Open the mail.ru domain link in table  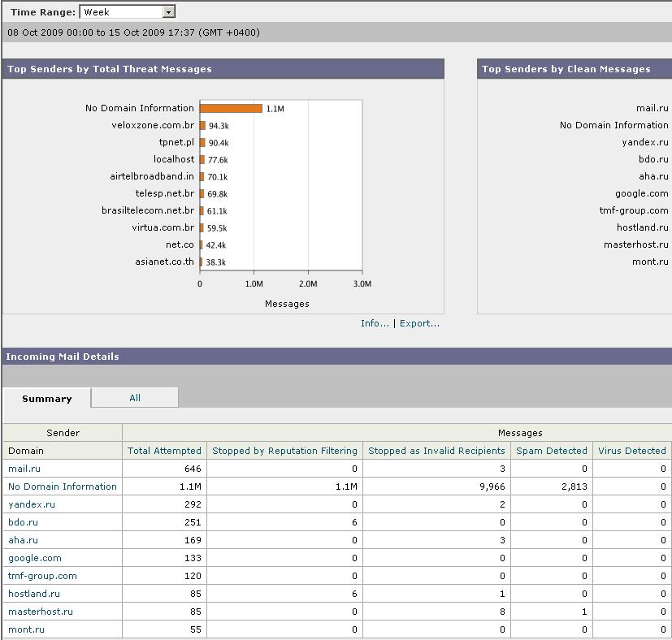tap(24, 469)
